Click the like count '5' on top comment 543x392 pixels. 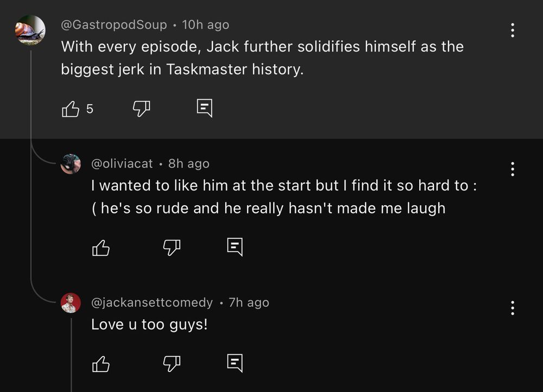90,109
